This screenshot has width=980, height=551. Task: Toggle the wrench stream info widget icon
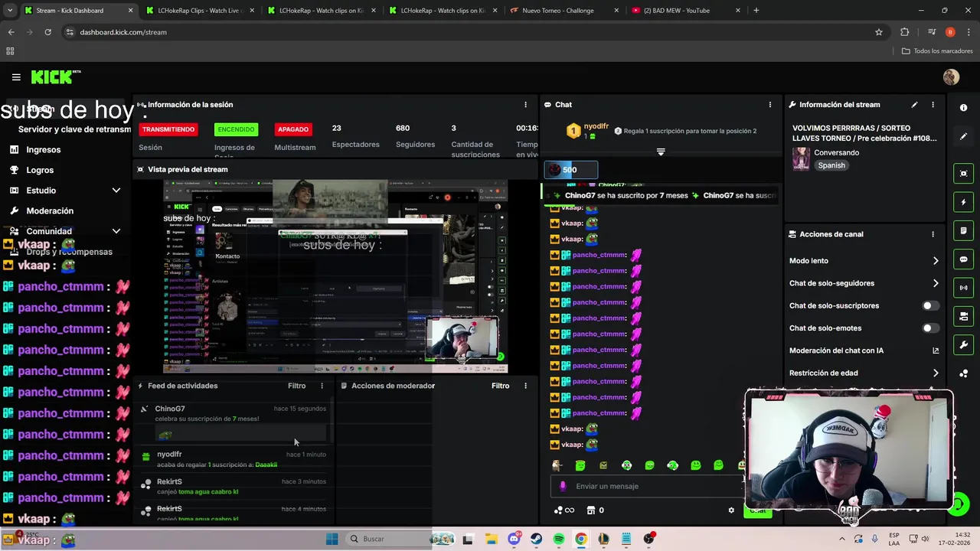(x=963, y=345)
